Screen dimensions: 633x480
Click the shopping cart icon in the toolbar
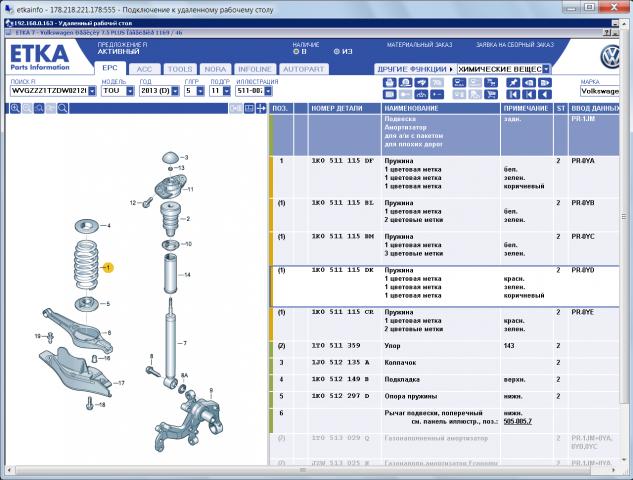[x=491, y=94]
